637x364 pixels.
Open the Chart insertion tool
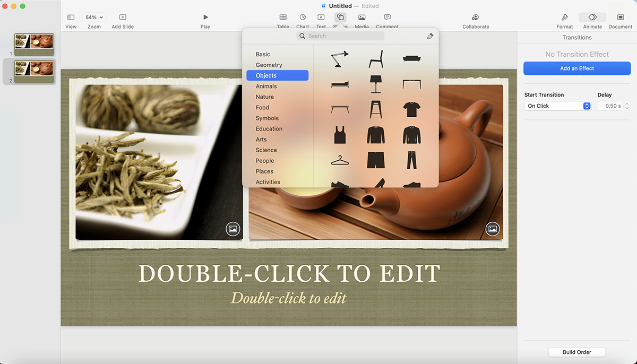tap(302, 20)
